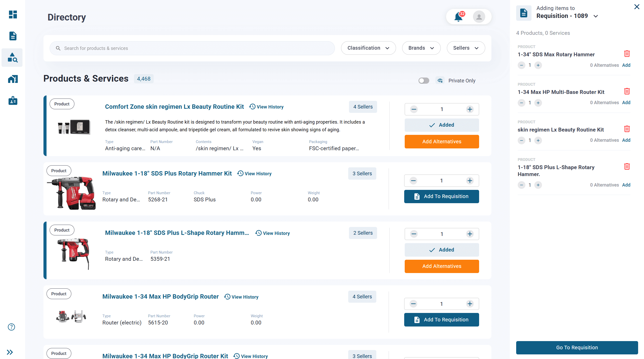Viewport: 644px width, 359px height.
Task: Open the Classification dropdown filter
Action: tap(368, 48)
